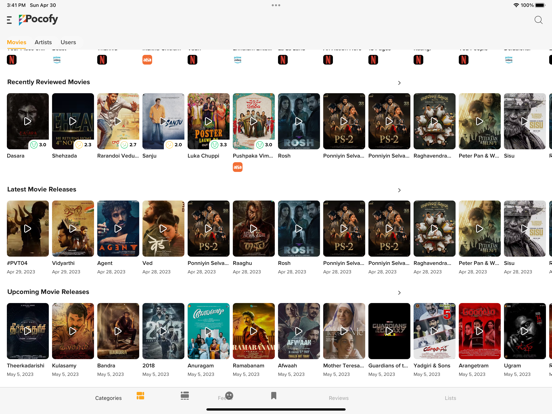Click the battery indicator in status bar

pos(540,5)
